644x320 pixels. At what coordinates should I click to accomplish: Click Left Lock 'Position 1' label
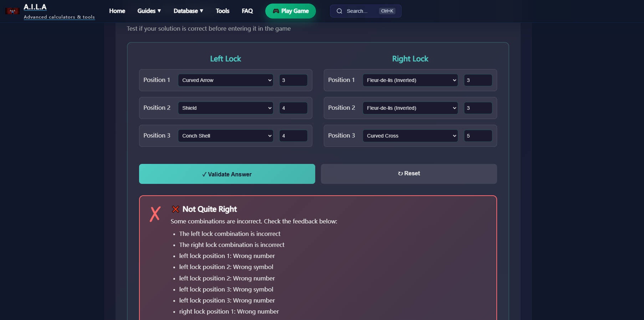157,80
